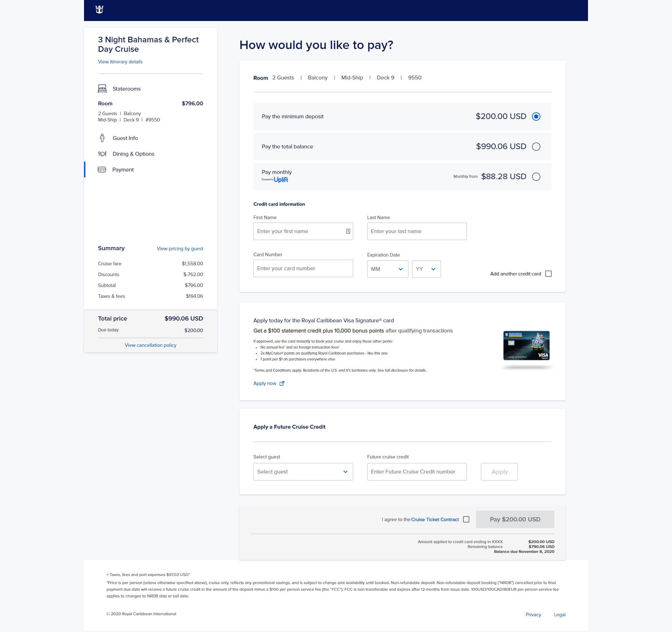Click the Uplift logo under Pay monthly

tap(281, 180)
